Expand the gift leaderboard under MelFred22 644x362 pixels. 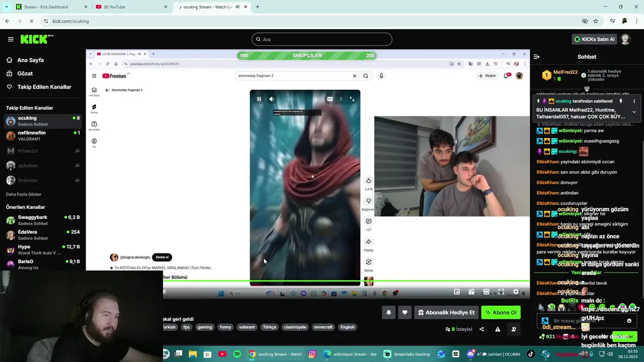(x=587, y=89)
